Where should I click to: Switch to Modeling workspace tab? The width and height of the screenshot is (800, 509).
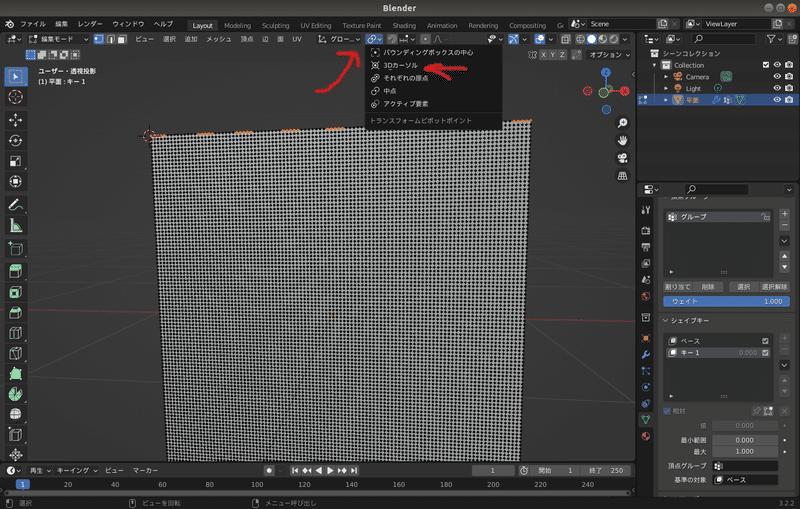pos(237,26)
